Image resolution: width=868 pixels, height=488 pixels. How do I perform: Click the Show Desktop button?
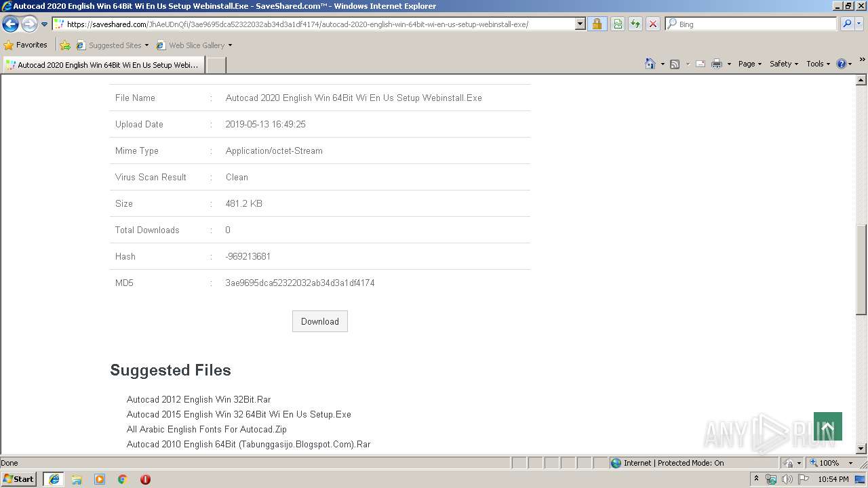pyautogui.click(x=861, y=479)
